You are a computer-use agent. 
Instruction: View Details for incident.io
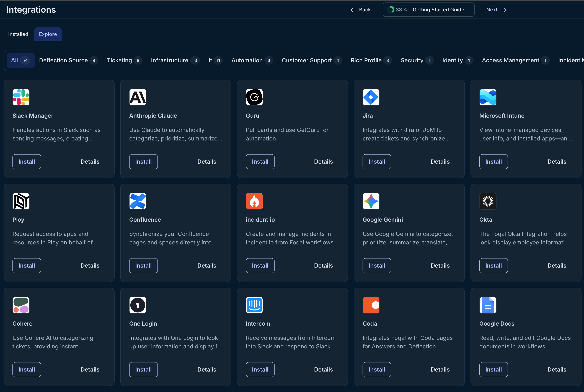pos(324,266)
